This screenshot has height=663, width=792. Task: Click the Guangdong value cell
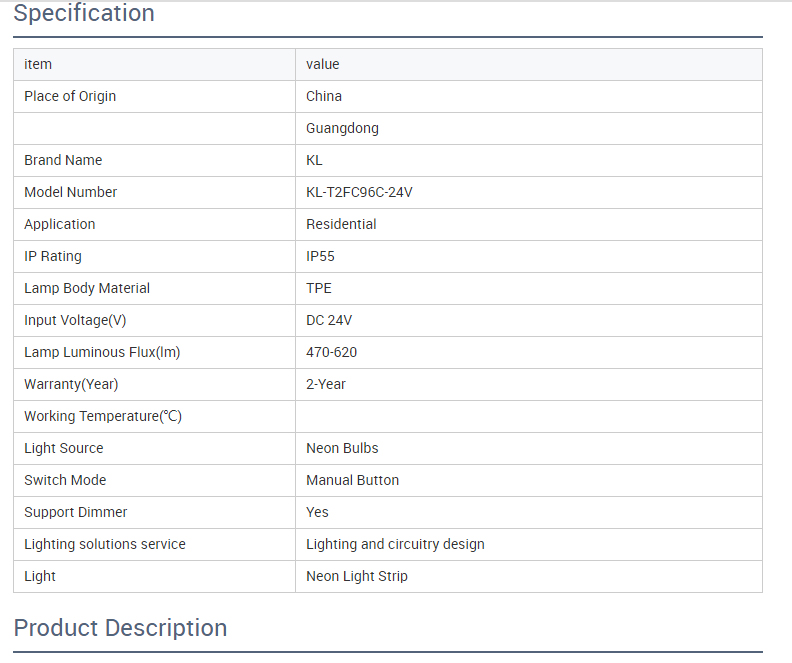point(342,128)
